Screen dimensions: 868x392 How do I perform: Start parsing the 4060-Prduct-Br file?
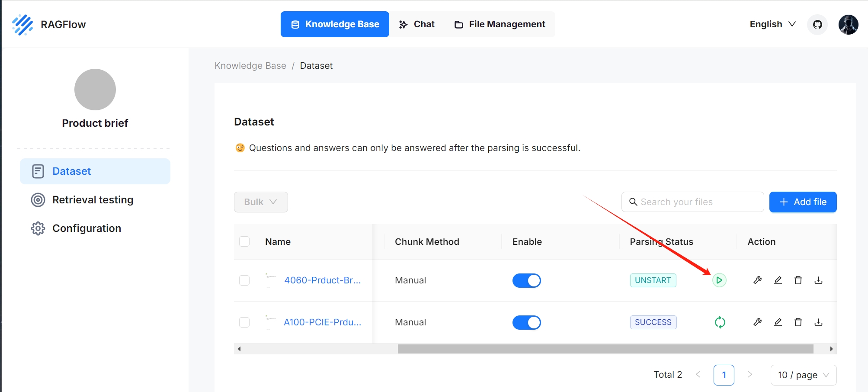tap(719, 280)
